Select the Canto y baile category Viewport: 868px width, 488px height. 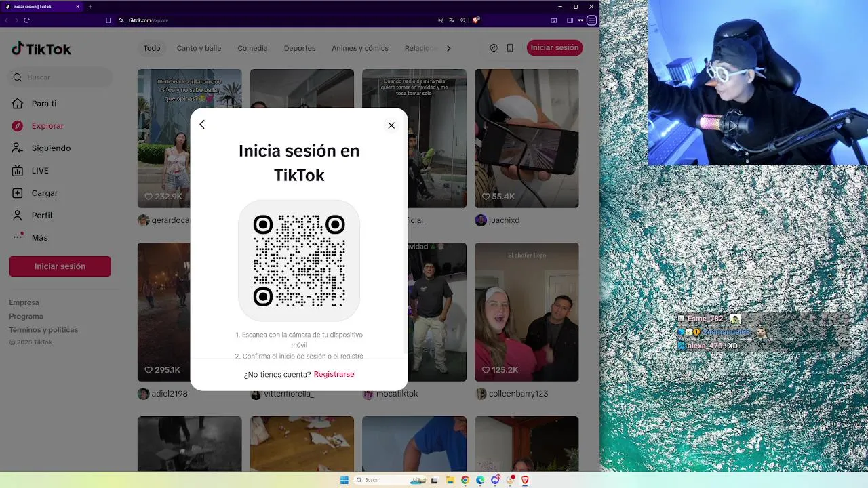(x=199, y=48)
